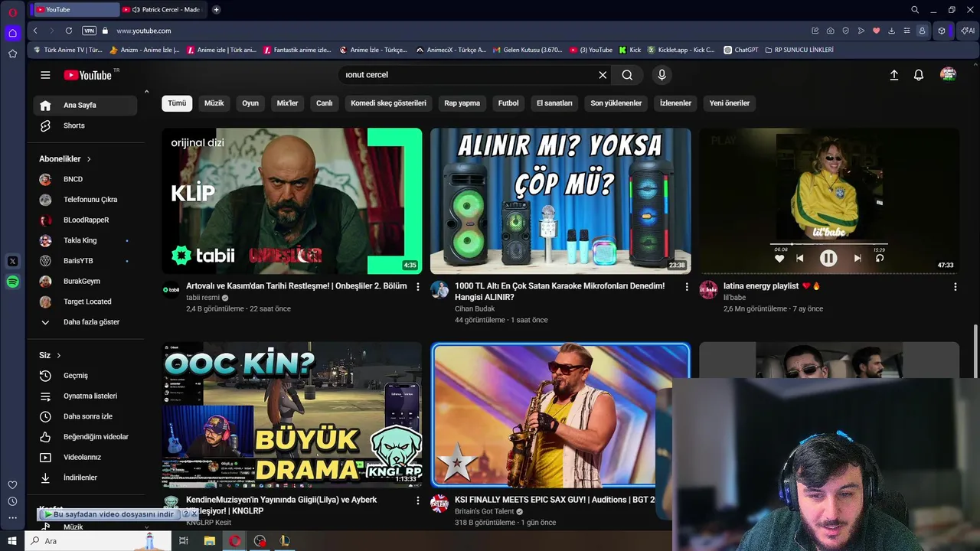The image size is (980, 551).
Task: Select the Canlı filter chip
Action: coord(325,103)
